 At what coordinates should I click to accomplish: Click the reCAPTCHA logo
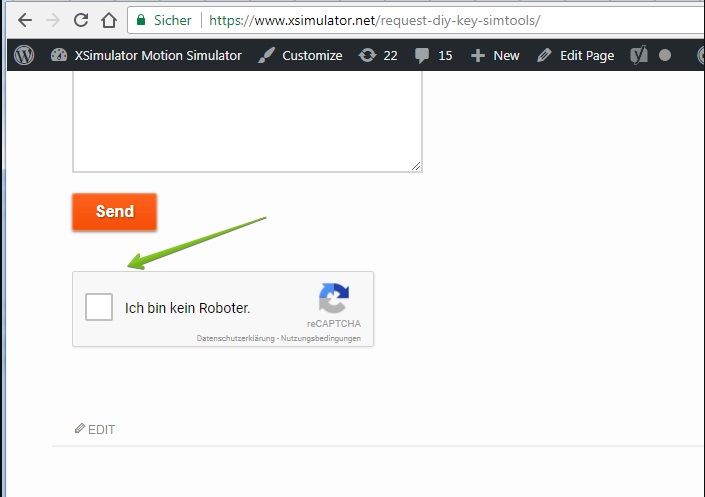pos(334,298)
